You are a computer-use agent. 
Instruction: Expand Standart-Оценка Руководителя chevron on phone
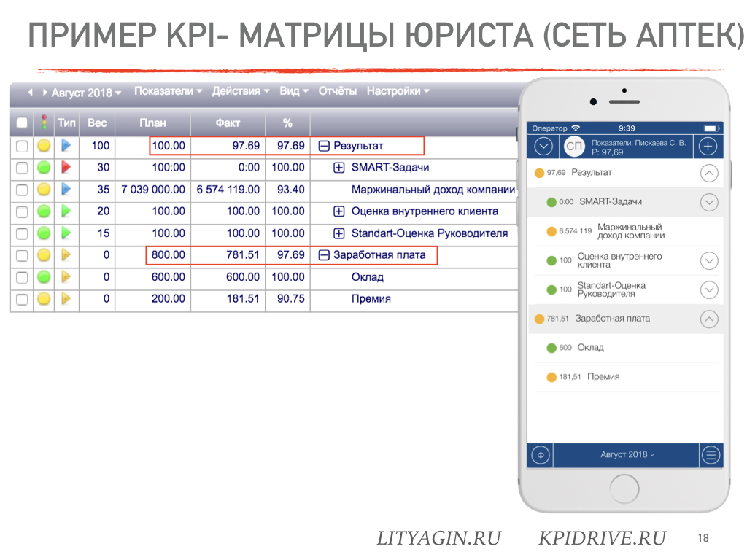coord(709,289)
